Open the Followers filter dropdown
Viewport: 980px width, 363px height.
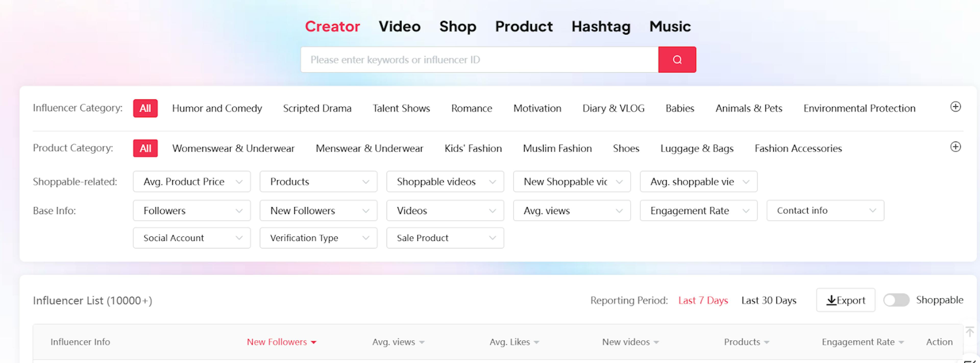192,210
